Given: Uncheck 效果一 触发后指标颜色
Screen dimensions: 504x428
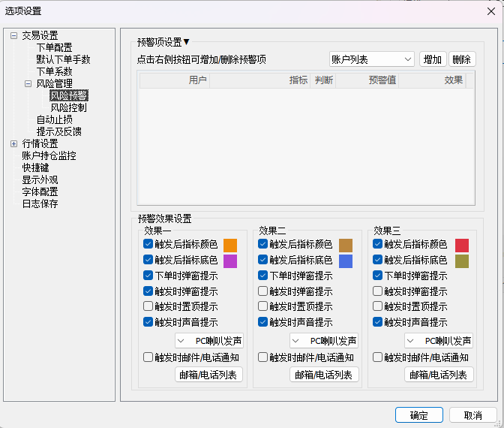Looking at the screenshot, I should [x=148, y=243].
